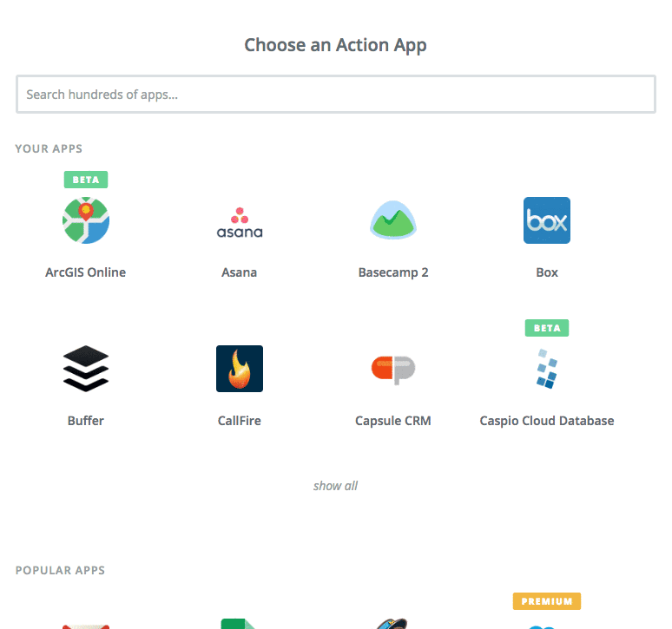
Task: Click in the Search hundreds of apps field
Action: click(336, 95)
